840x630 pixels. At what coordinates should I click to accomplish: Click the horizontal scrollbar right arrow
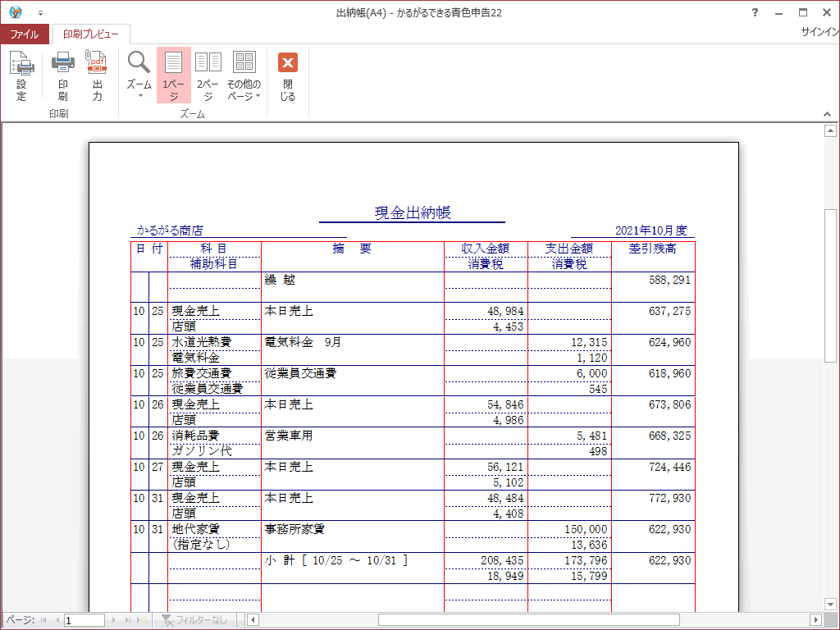click(815, 620)
